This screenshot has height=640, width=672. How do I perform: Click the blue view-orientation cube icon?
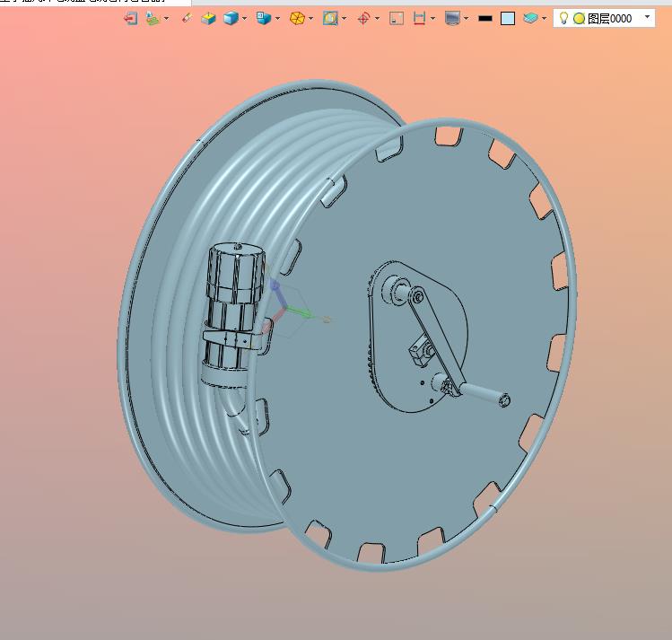[x=264, y=19]
